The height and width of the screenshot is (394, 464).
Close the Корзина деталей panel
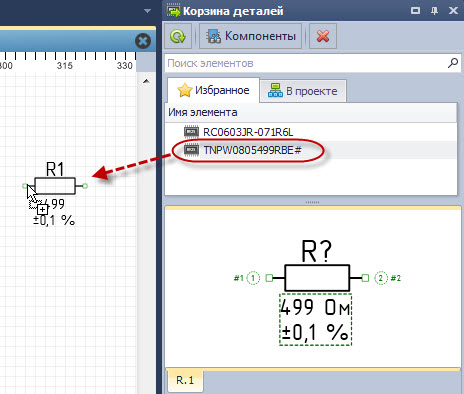[453, 11]
